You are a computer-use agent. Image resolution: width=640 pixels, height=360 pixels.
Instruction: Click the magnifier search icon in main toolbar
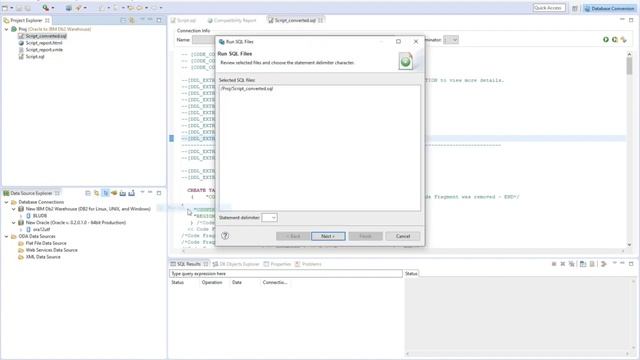[46, 8]
